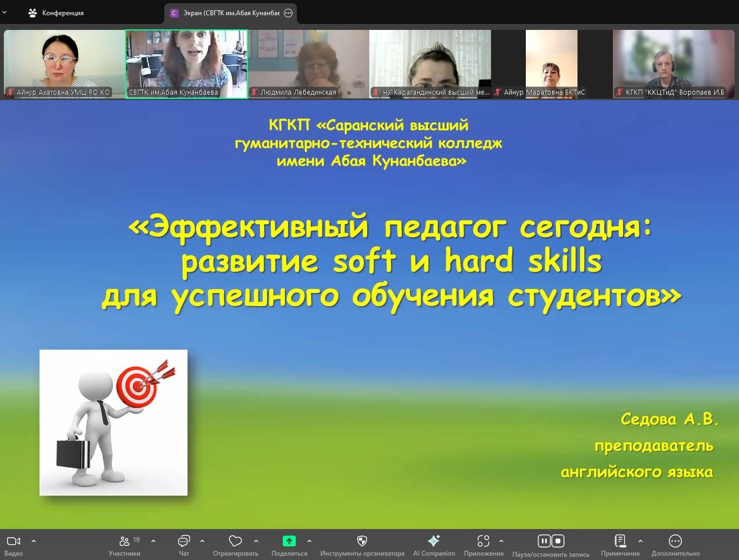
Task: Open the Notes icon
Action: click(x=620, y=541)
